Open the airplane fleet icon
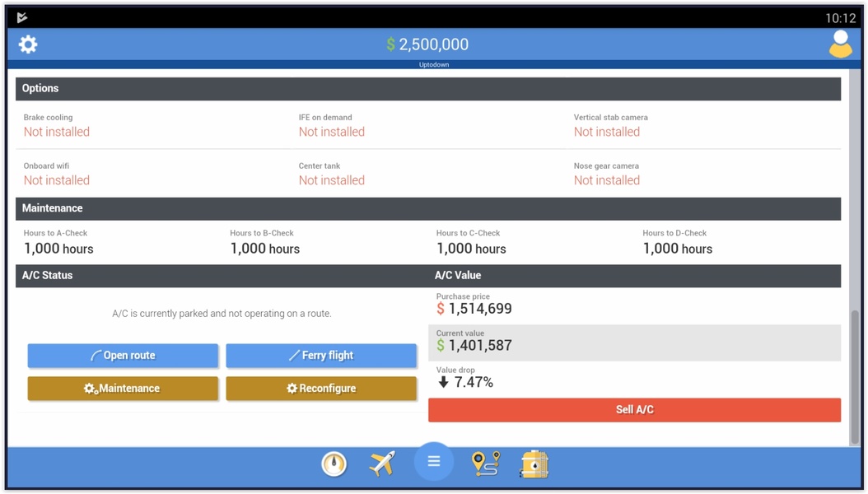Screen dimensions: 868x494 click(382, 463)
